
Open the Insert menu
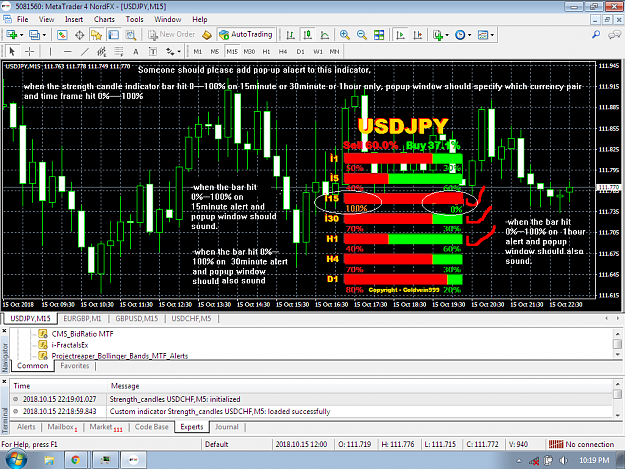(74, 19)
